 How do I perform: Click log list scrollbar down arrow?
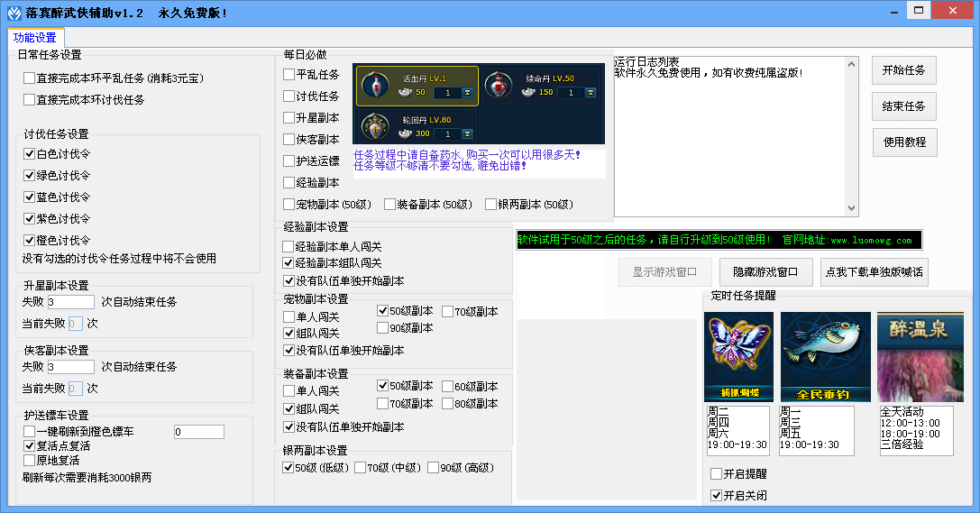coord(851,208)
